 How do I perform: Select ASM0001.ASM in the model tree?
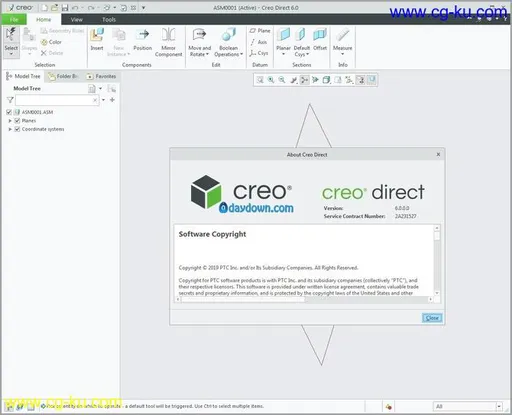coord(37,112)
